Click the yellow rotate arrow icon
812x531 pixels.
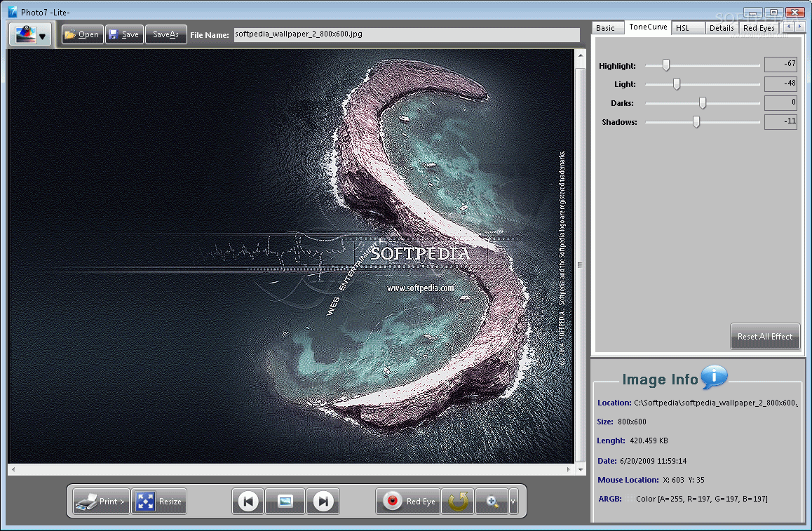click(458, 501)
